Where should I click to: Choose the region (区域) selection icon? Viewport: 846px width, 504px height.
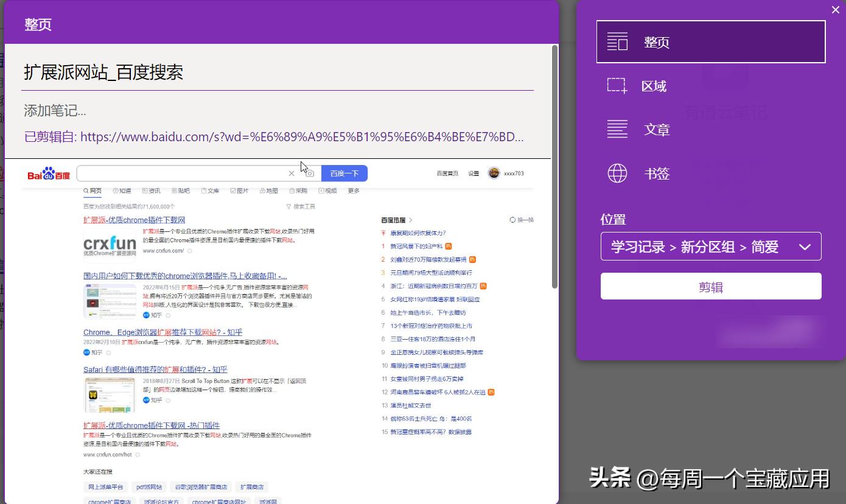pyautogui.click(x=617, y=86)
